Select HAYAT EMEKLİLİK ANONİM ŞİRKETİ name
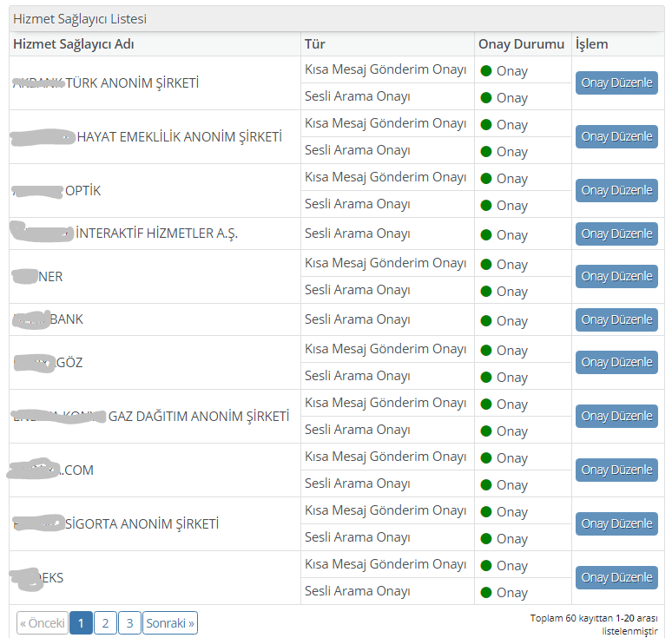This screenshot has width=672, height=638. (x=180, y=137)
